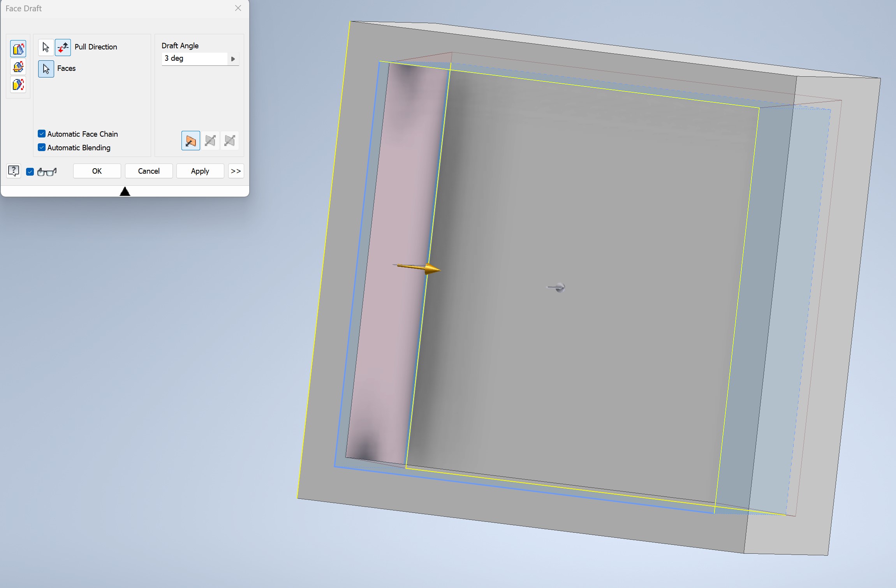Click the Draft Angle label
This screenshot has height=588, width=896.
click(x=180, y=46)
